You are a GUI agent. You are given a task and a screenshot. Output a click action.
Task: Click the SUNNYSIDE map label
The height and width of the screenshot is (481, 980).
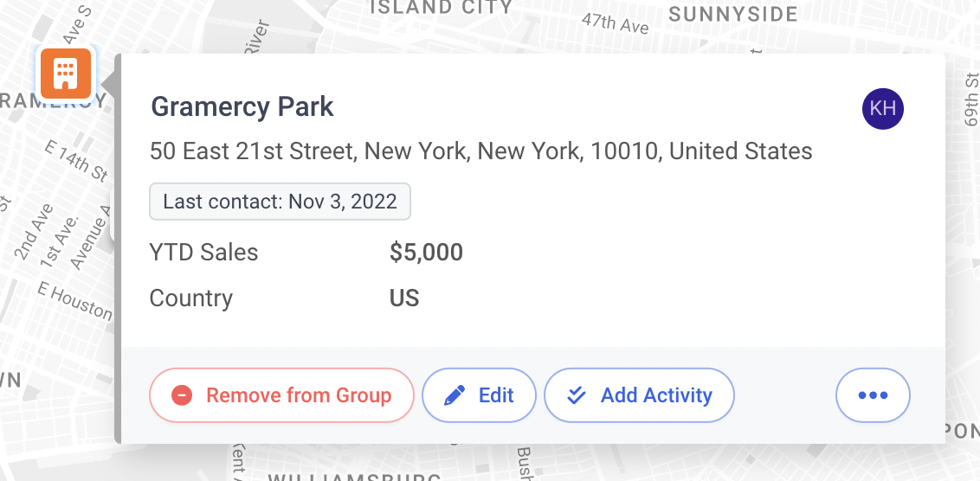tap(733, 15)
